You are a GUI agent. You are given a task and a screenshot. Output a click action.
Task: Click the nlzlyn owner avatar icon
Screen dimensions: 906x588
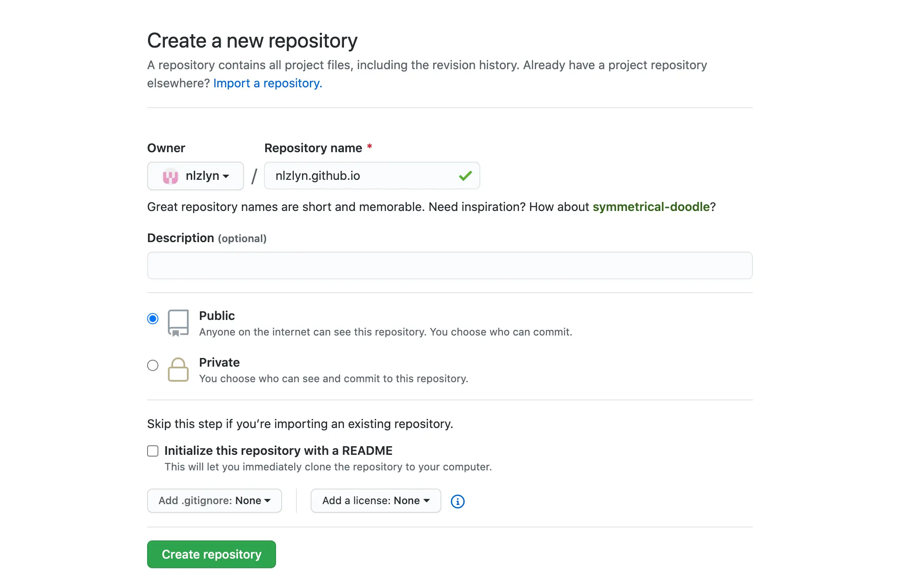point(170,176)
